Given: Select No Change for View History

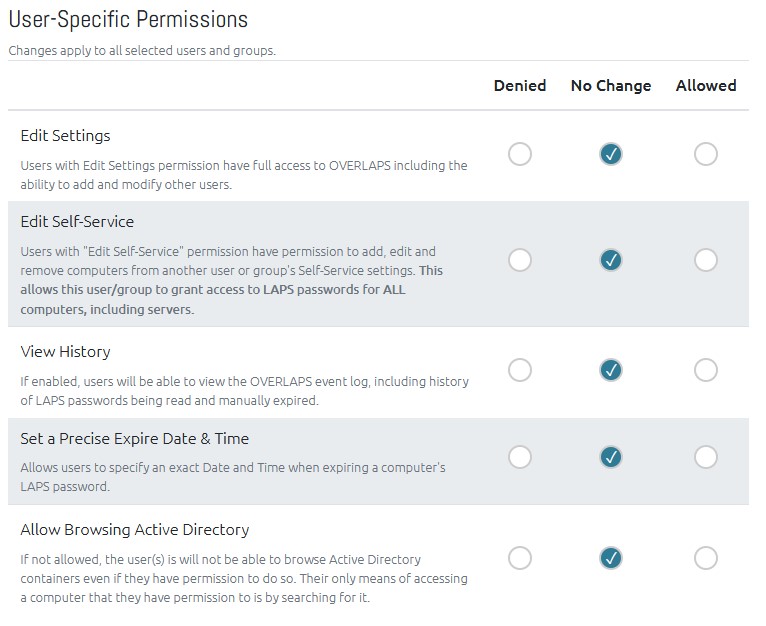Looking at the screenshot, I should coord(611,370).
